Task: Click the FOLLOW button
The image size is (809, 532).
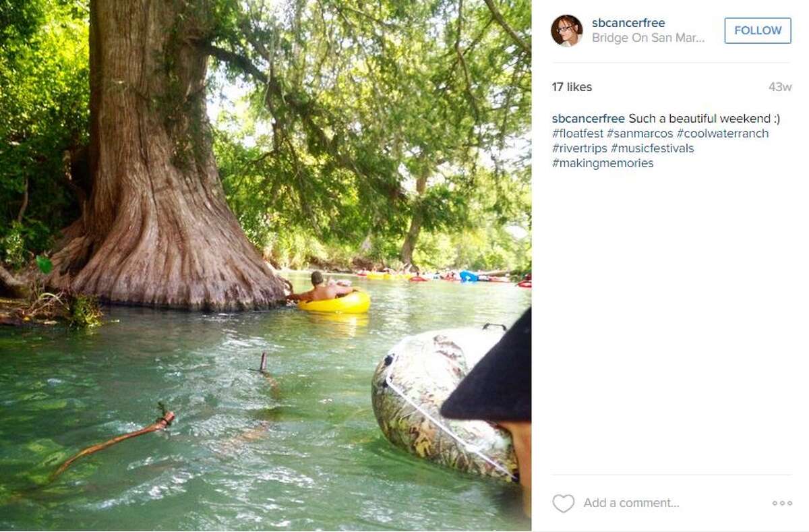Action: coord(757,30)
